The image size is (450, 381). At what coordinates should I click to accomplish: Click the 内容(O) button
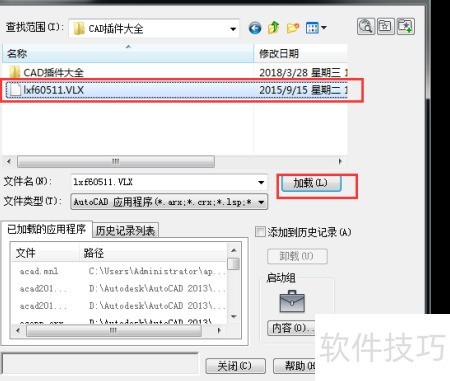click(291, 328)
